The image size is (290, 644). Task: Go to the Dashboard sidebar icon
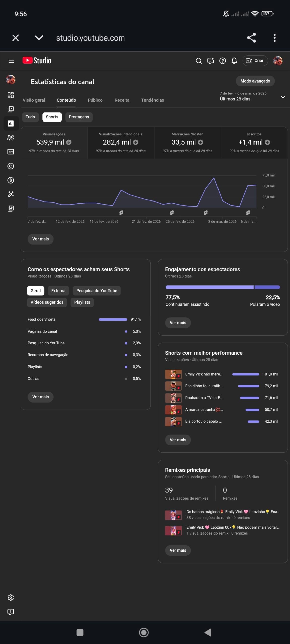click(x=11, y=95)
